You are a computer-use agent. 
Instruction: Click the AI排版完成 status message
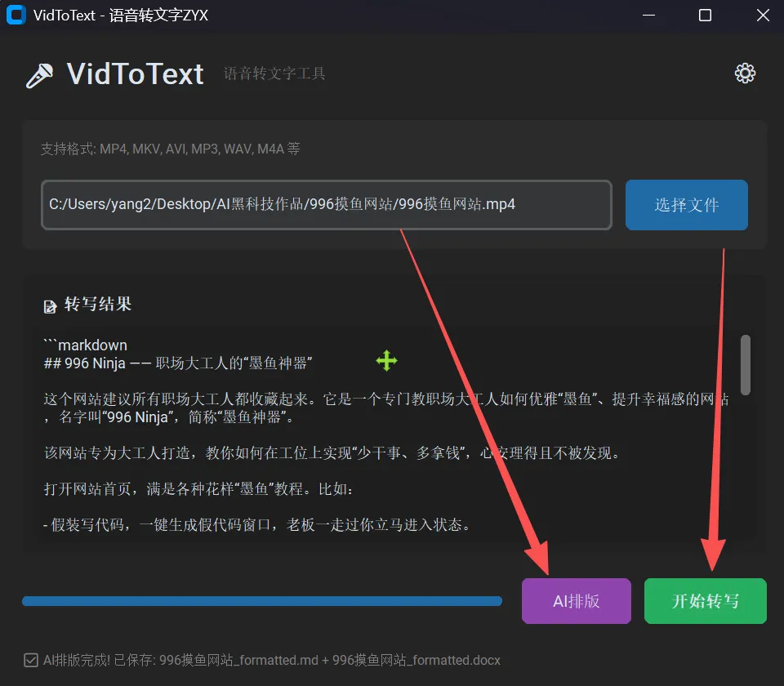tap(271, 661)
